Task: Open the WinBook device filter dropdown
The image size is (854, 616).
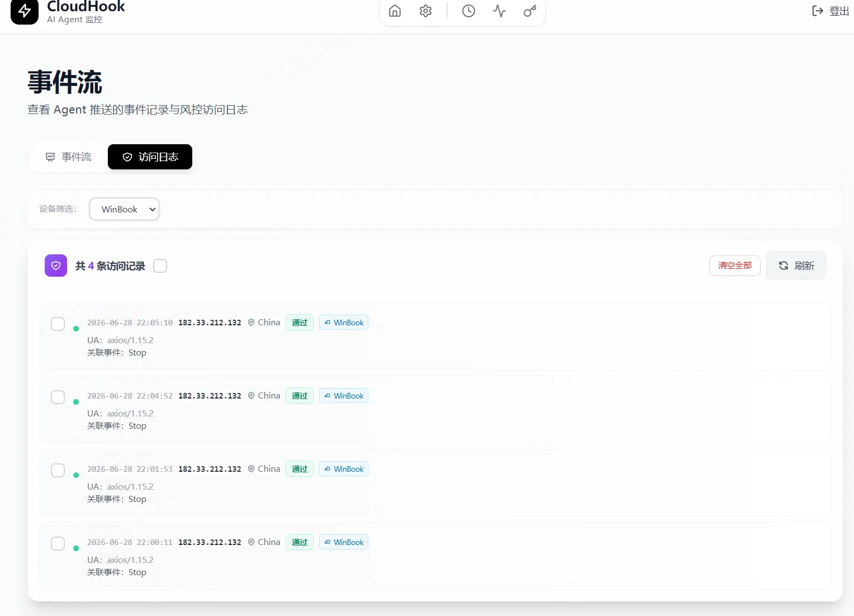Action: [125, 209]
